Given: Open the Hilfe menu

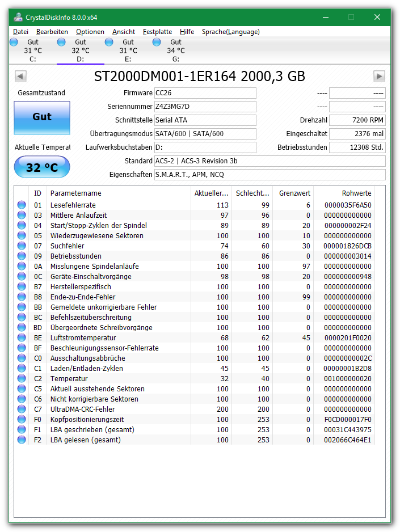Looking at the screenshot, I should tap(187, 32).
